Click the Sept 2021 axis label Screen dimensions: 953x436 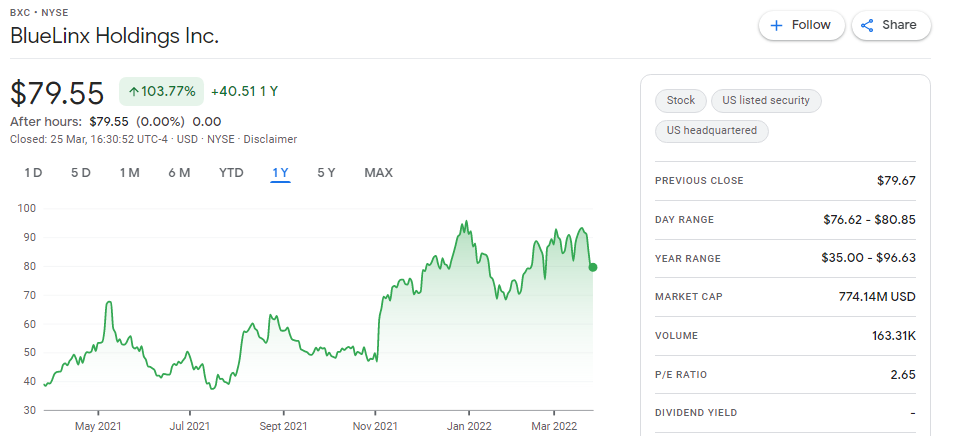283,426
